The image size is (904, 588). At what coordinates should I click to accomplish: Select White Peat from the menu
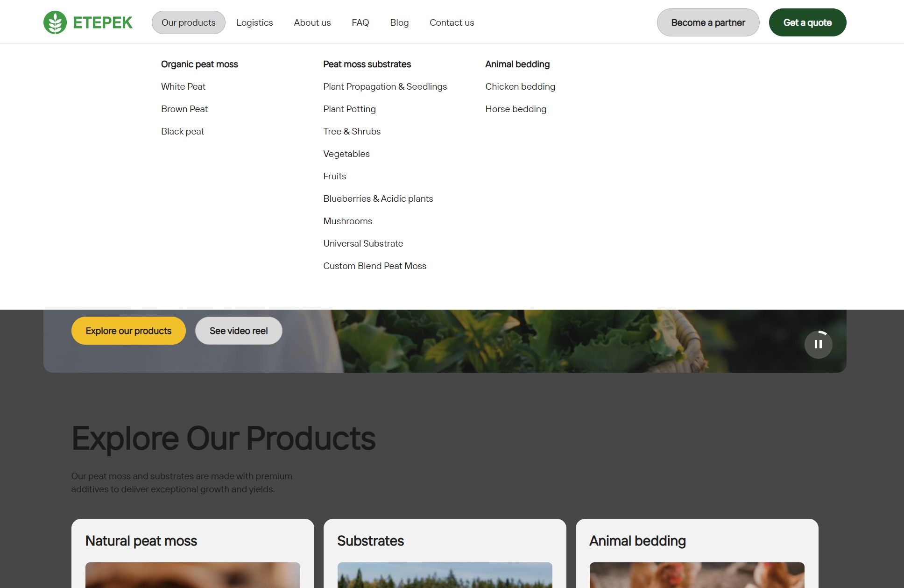[x=183, y=86]
